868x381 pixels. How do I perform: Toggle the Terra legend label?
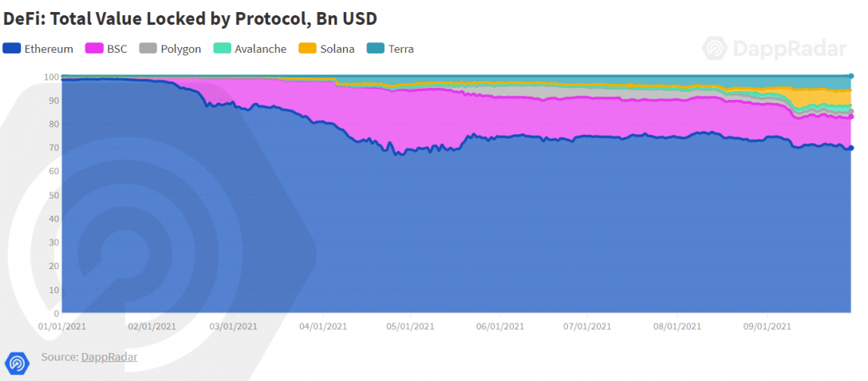pyautogui.click(x=400, y=49)
